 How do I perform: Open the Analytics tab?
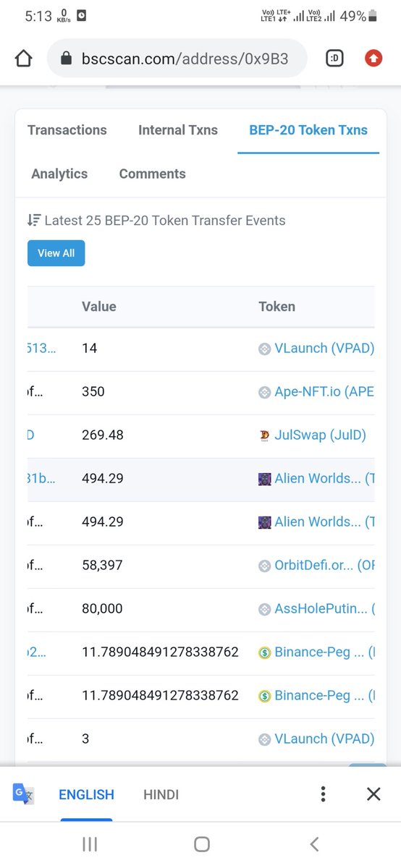(x=59, y=174)
